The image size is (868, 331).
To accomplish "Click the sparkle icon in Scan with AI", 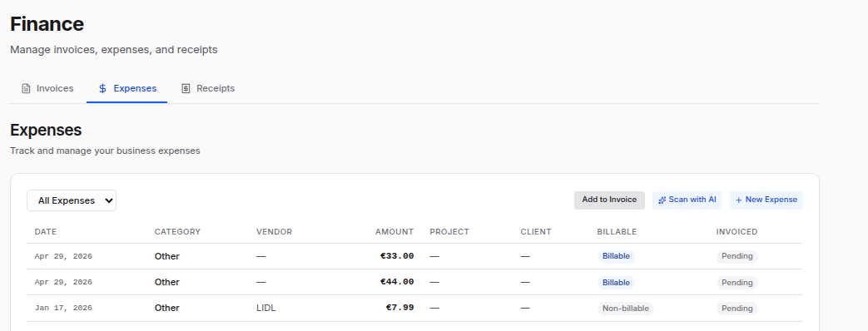I will pos(662,200).
